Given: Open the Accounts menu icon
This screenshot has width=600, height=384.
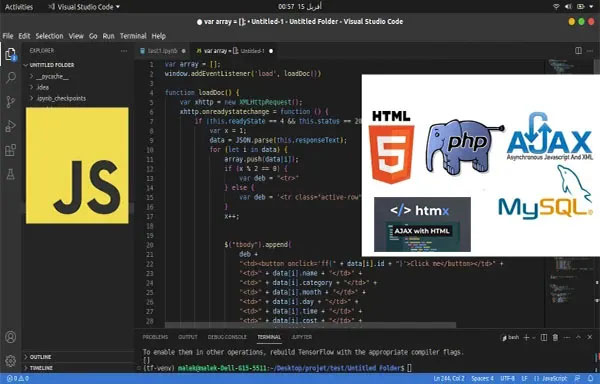Looking at the screenshot, I should [11, 337].
